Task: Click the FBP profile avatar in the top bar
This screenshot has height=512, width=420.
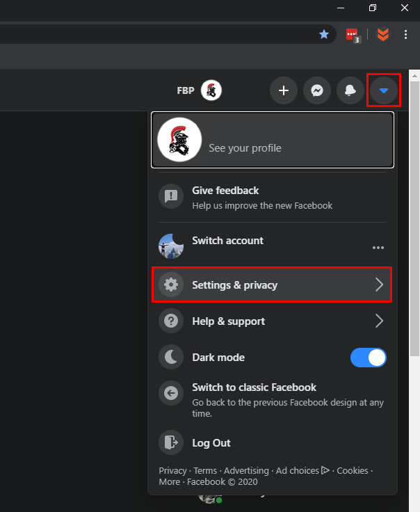Action: [211, 90]
